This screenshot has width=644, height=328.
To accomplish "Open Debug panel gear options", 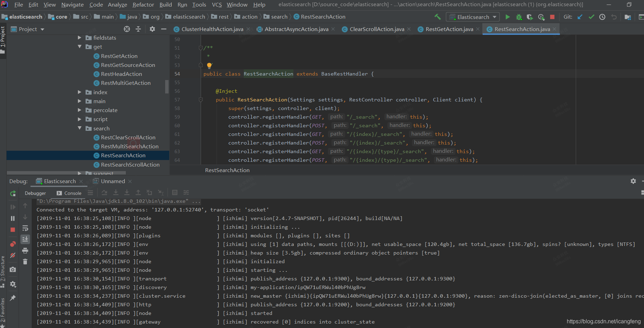I will [633, 181].
